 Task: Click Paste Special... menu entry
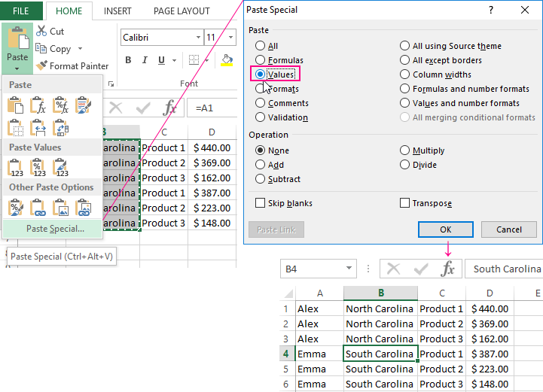point(55,229)
